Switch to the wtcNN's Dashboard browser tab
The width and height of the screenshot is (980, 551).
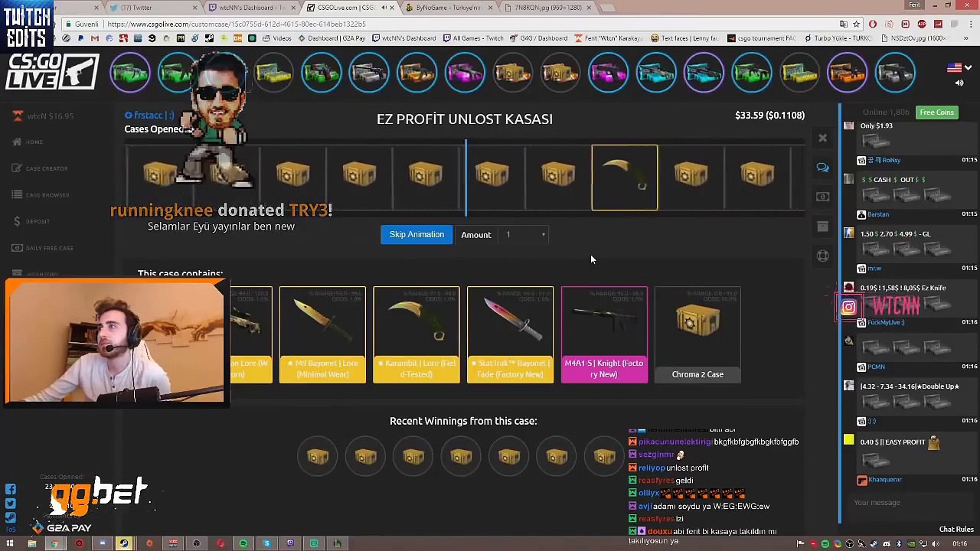pyautogui.click(x=250, y=8)
